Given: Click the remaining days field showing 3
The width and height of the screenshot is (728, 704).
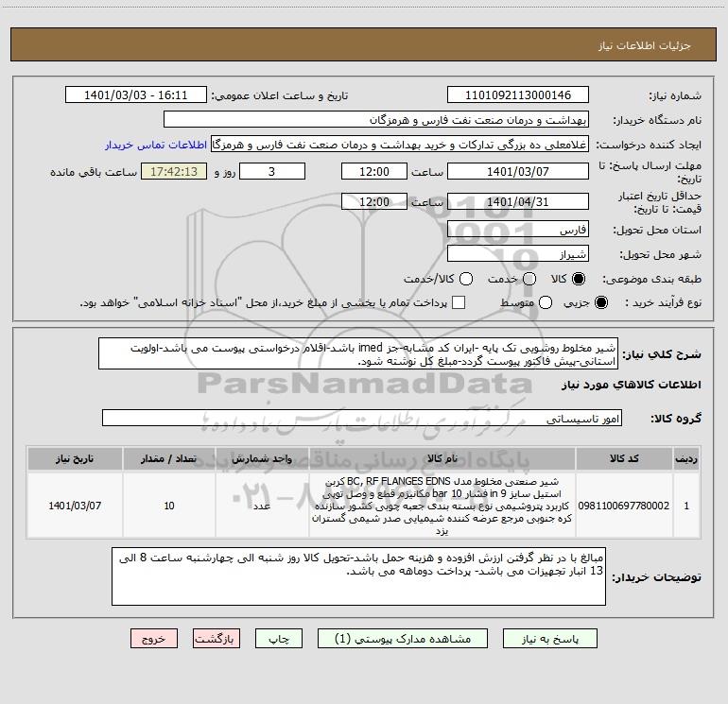Looking at the screenshot, I should (x=272, y=171).
